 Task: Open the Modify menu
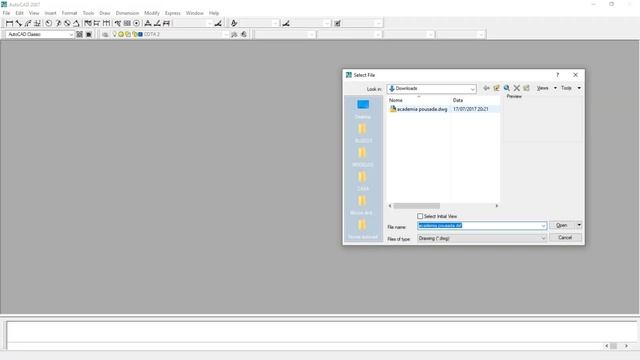click(152, 13)
